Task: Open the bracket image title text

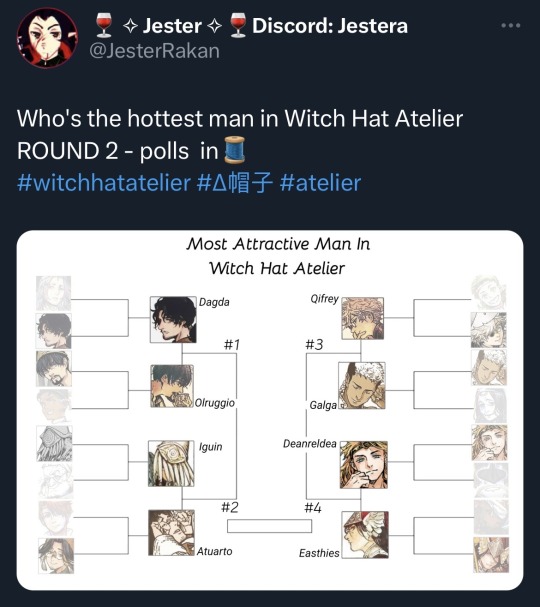Action: click(278, 256)
